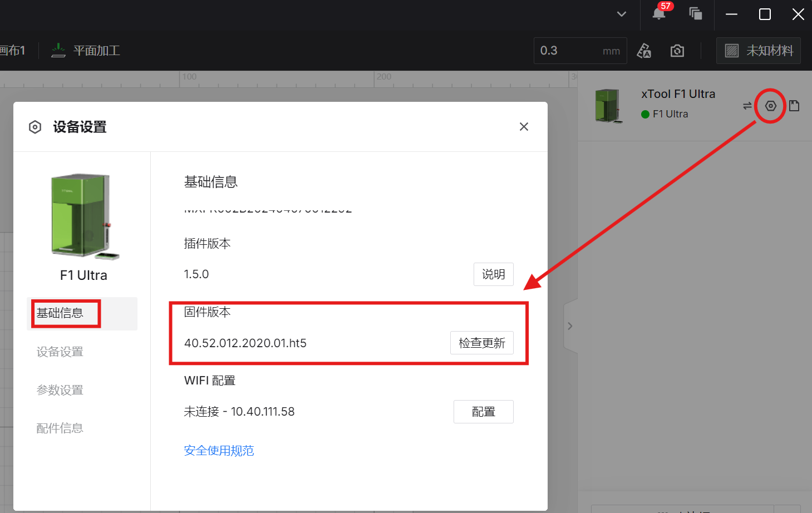
Task: Click the material measure icon beside thickness
Action: (x=644, y=51)
